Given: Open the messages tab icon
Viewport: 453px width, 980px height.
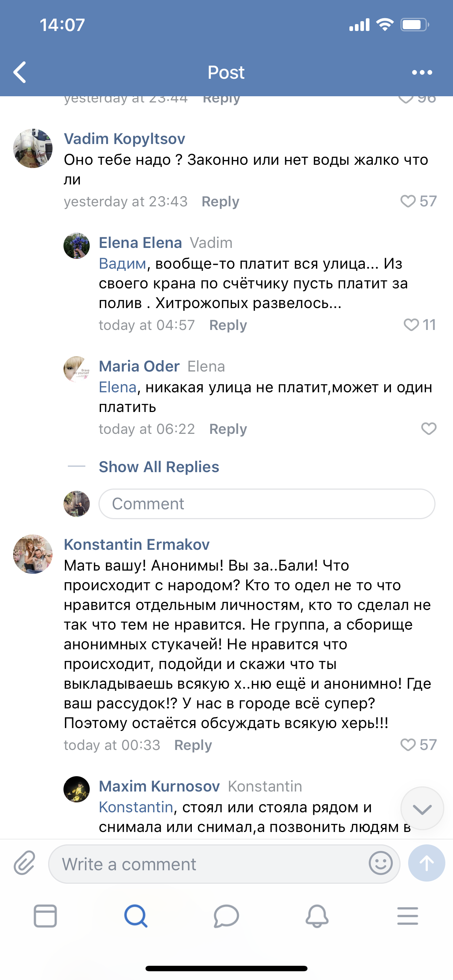Looking at the screenshot, I should 226,916.
